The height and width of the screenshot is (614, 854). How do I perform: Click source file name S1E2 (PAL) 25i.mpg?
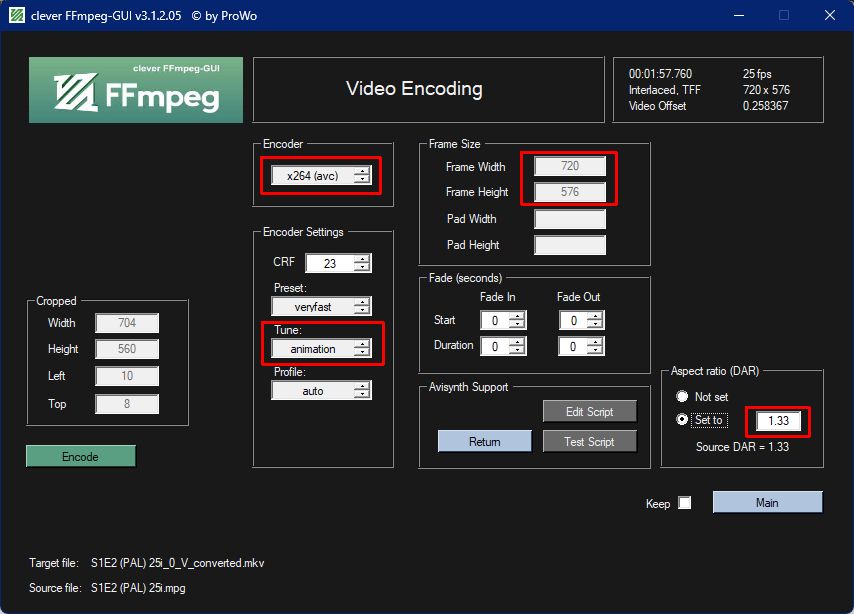tap(138, 588)
